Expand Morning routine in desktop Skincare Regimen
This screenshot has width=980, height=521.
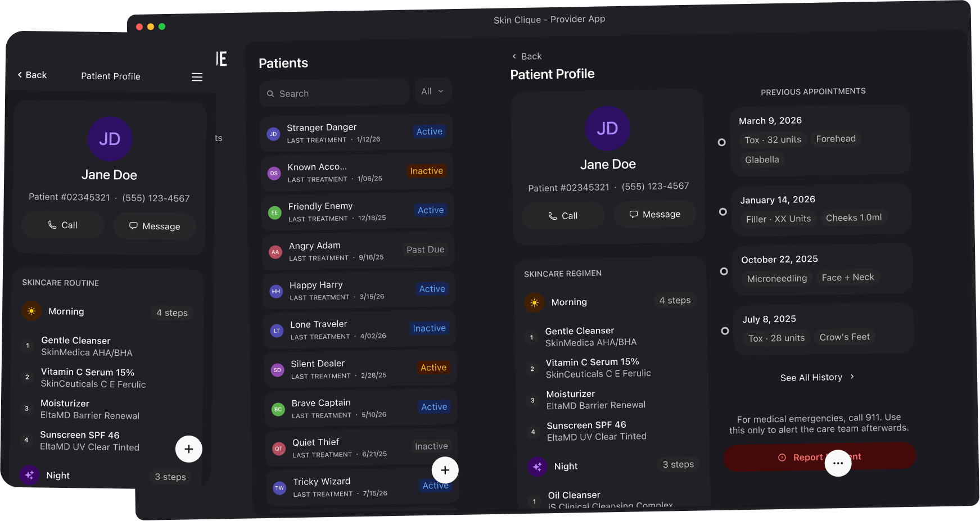pyautogui.click(x=611, y=302)
